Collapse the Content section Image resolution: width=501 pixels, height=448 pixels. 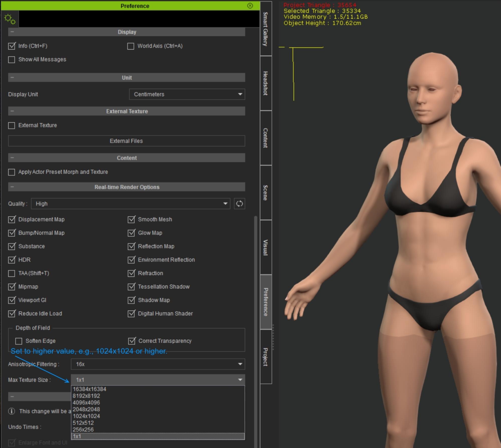(12, 158)
